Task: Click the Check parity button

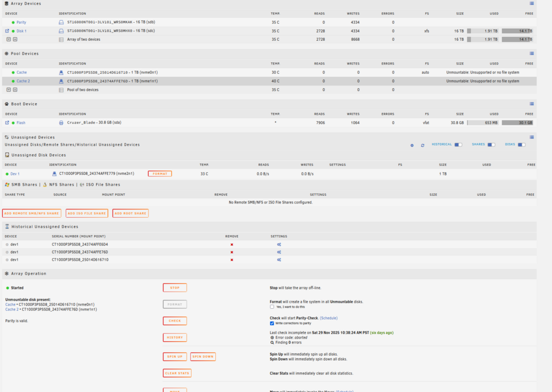Action: (x=175, y=321)
